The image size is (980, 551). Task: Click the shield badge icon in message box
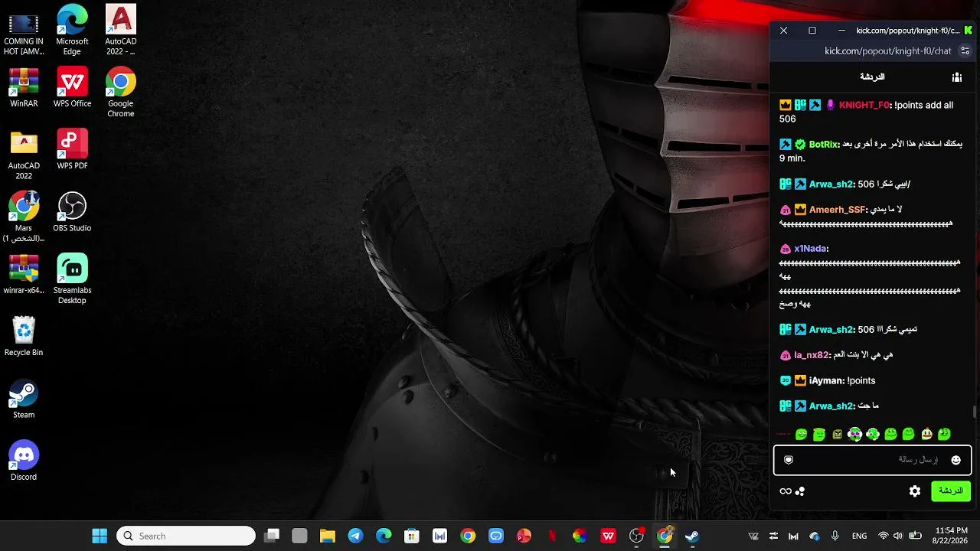click(789, 460)
